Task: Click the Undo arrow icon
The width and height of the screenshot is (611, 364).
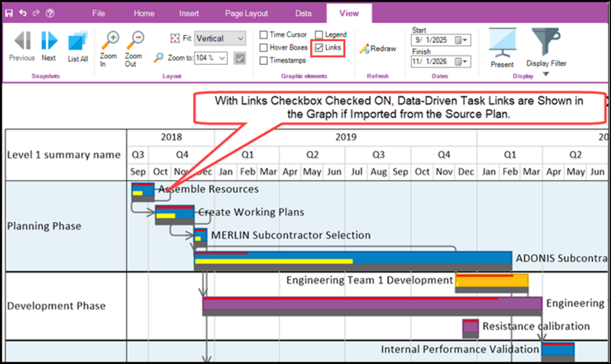Action: coord(23,13)
